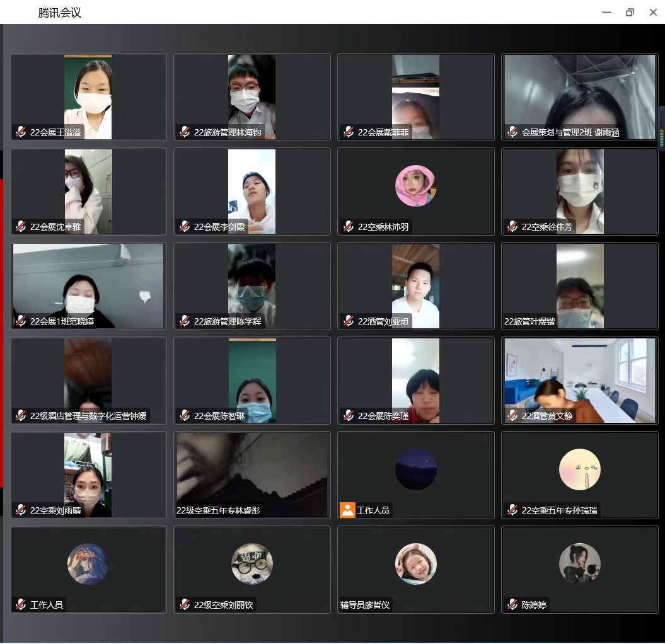Click the muted mic icon beside 22会展王溢溢
This screenshot has width=665, height=644.
pyautogui.click(x=21, y=132)
